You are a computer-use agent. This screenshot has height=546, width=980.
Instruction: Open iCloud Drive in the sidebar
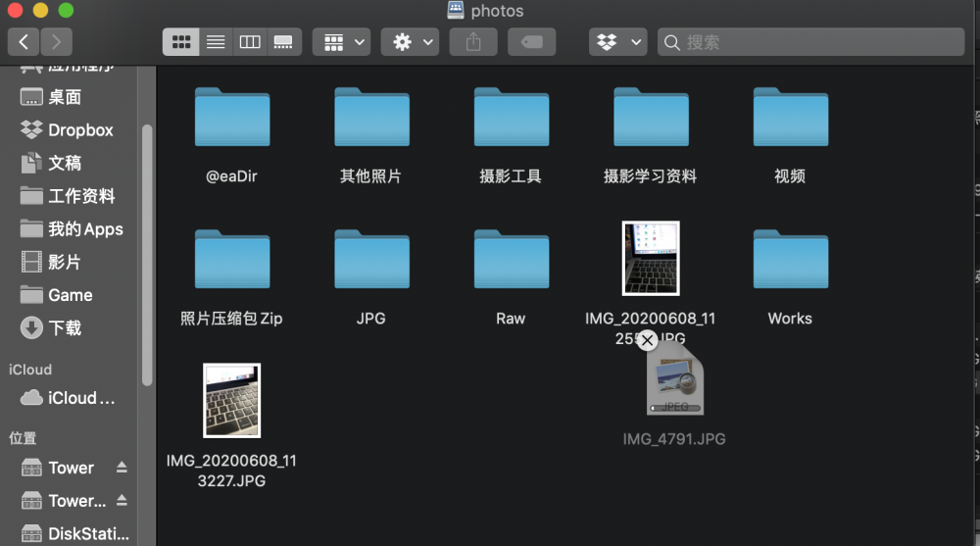point(69,398)
